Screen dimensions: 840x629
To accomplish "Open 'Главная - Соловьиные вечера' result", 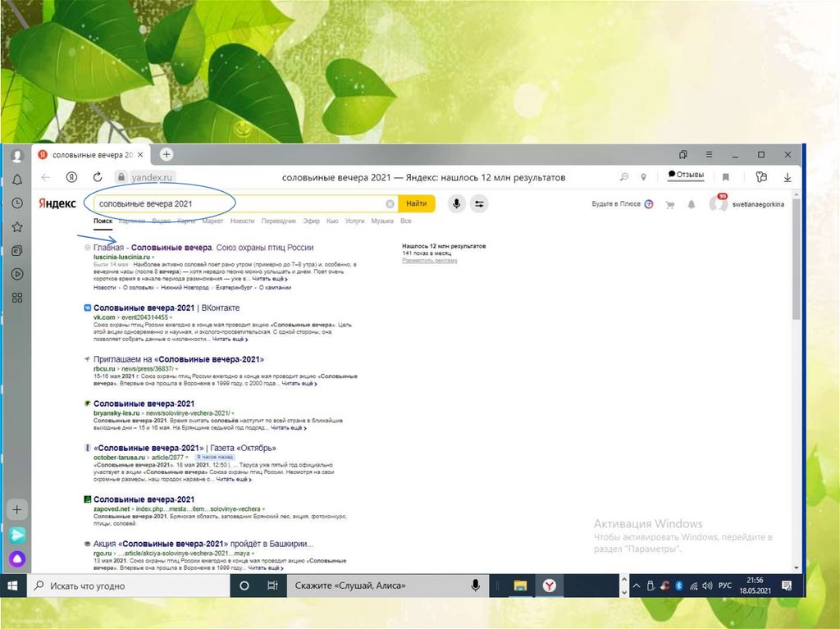I will pos(203,248).
